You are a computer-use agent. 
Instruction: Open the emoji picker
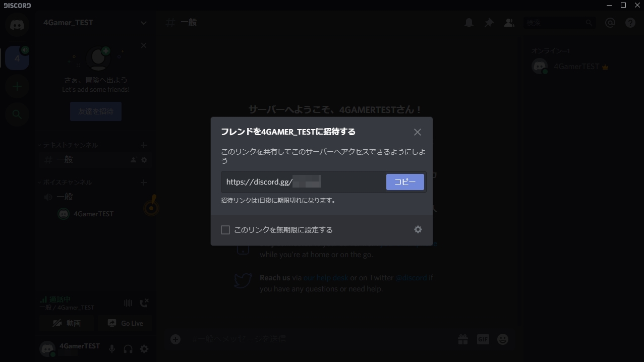[503, 339]
